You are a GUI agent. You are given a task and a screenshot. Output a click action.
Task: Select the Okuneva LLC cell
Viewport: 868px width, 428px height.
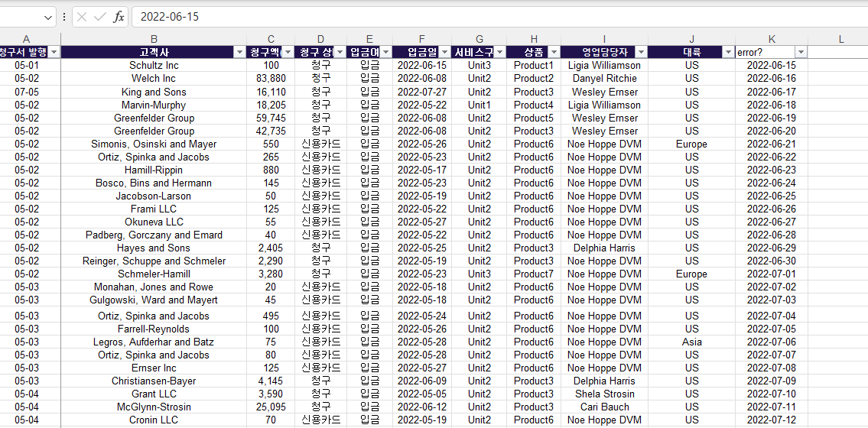coord(154,222)
